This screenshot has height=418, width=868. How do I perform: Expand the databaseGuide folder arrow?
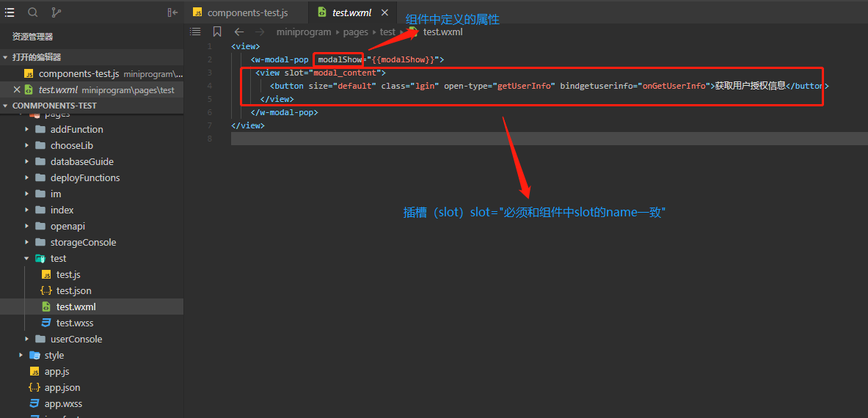(x=26, y=161)
